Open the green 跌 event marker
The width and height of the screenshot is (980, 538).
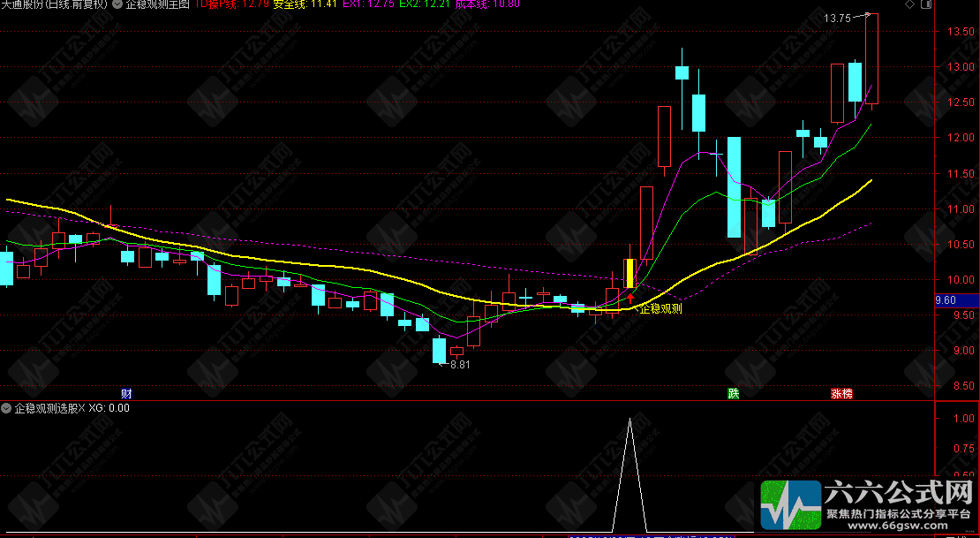pyautogui.click(x=733, y=393)
